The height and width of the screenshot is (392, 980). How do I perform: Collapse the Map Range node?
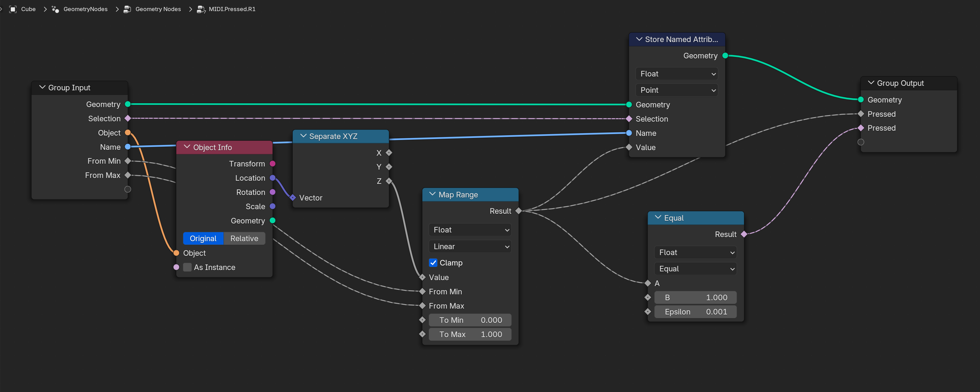(x=432, y=194)
